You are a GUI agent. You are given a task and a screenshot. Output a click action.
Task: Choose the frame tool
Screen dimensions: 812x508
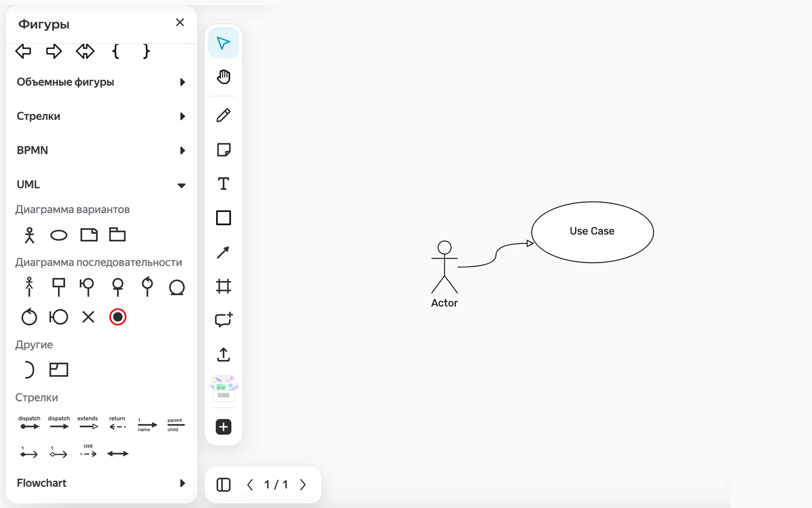[223, 286]
